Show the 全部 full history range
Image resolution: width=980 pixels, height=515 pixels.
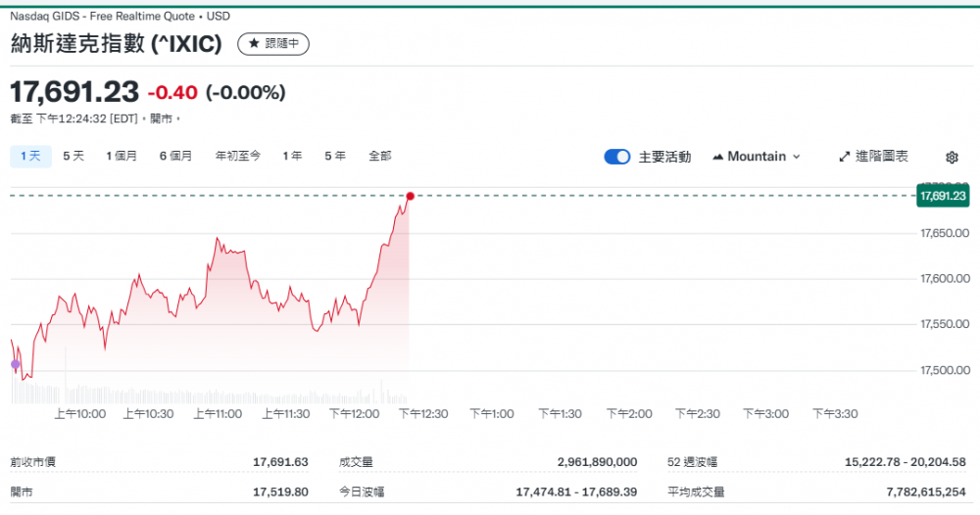380,156
